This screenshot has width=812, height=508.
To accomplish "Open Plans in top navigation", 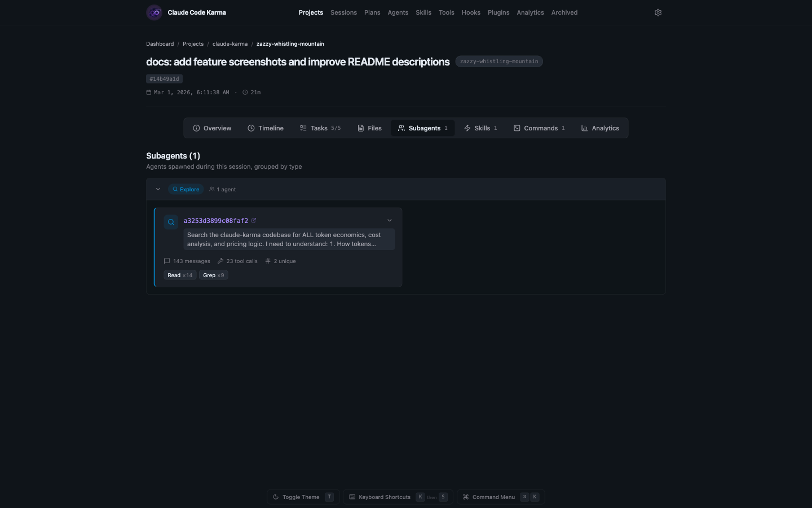I will [x=372, y=12].
